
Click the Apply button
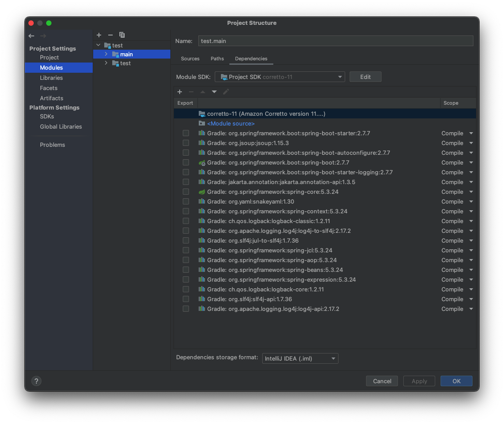click(x=419, y=381)
